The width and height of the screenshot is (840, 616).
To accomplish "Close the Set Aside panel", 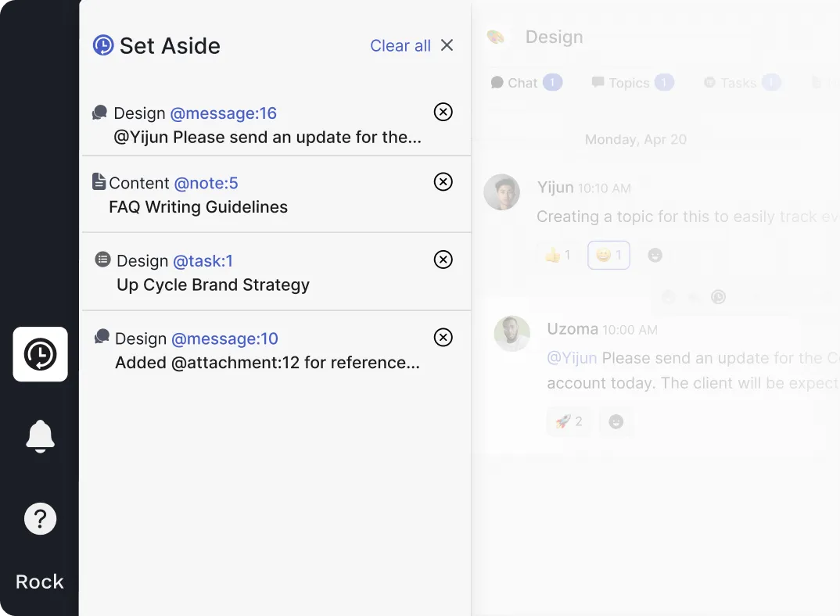I will coord(447,45).
